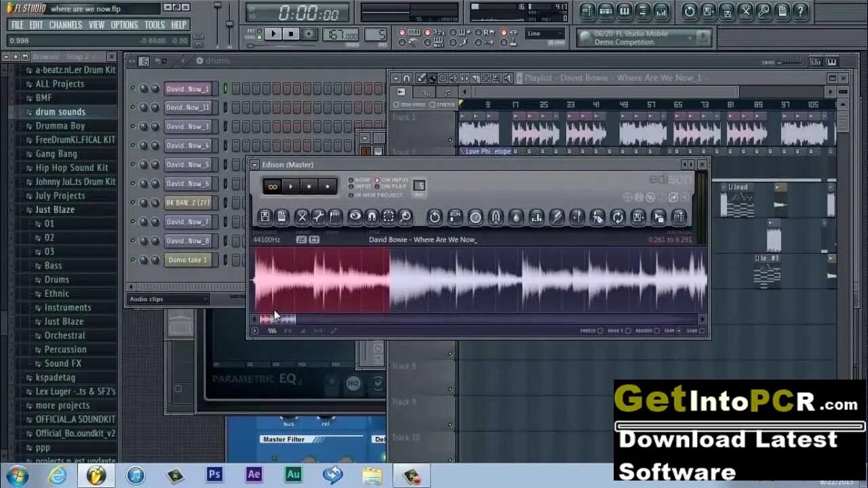Open the FILE menu

point(18,25)
